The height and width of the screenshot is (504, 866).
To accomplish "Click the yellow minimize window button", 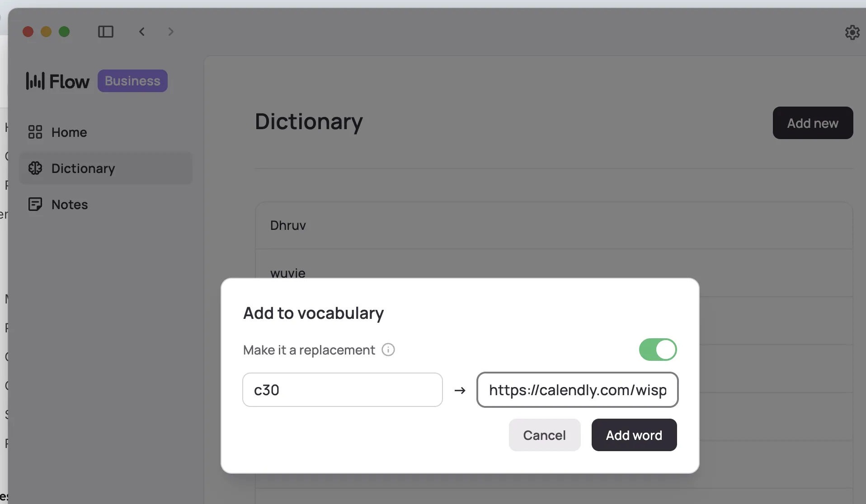I will [x=46, y=32].
